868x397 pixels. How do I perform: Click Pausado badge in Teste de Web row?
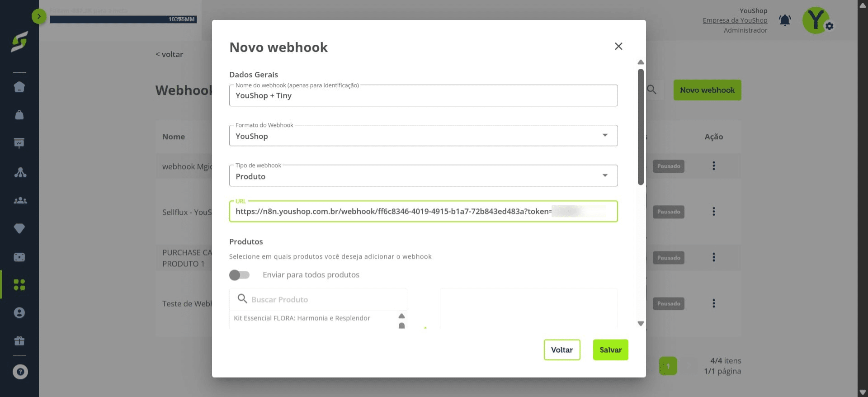click(x=668, y=303)
